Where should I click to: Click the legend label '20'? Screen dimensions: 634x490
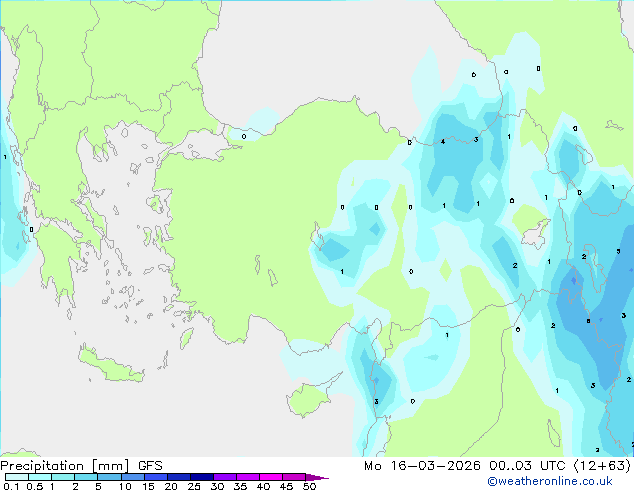point(171,486)
